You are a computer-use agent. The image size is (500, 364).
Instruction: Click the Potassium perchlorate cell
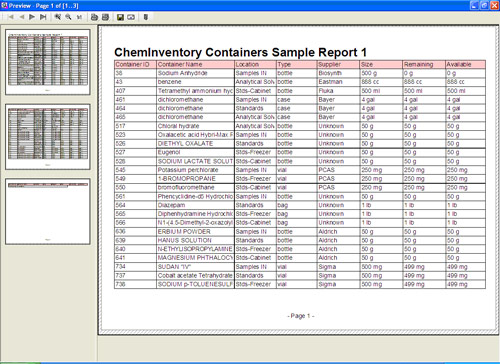(x=195, y=170)
